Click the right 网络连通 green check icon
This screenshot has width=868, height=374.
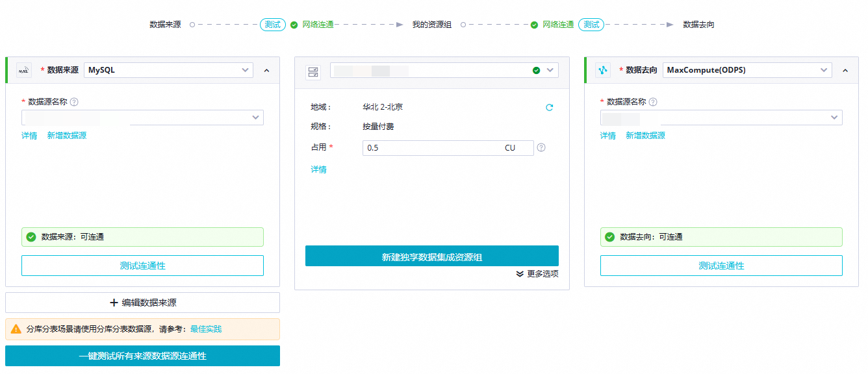pyautogui.click(x=534, y=25)
